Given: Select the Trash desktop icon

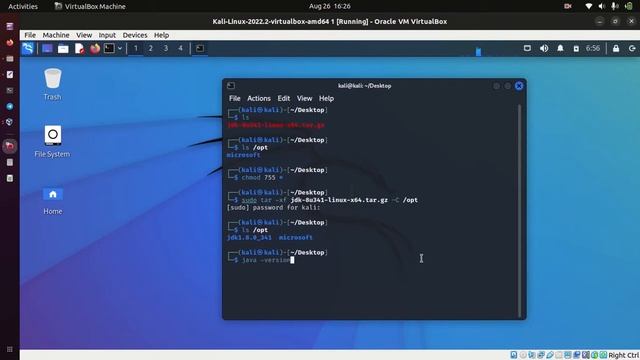Looking at the screenshot, I should pyautogui.click(x=53, y=84).
